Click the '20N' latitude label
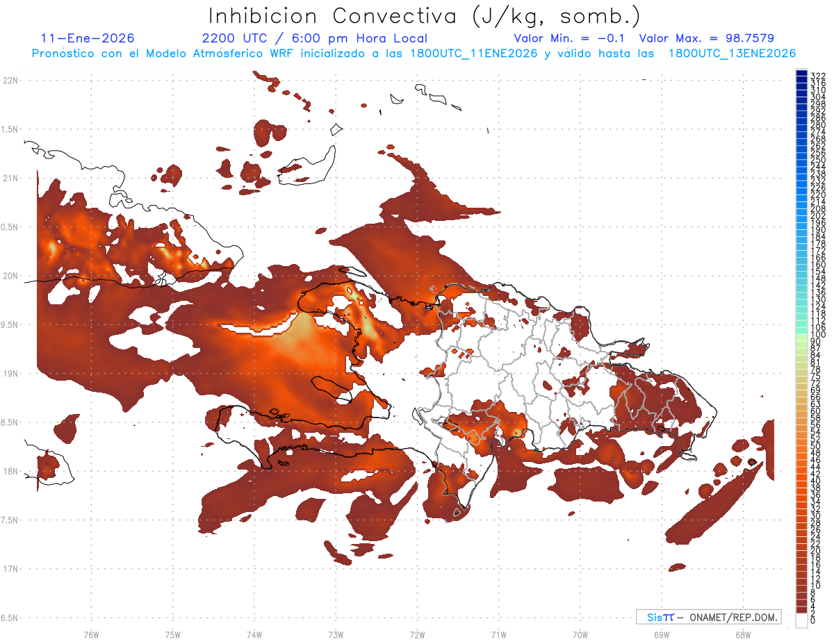The height and width of the screenshot is (644, 834). coord(10,276)
